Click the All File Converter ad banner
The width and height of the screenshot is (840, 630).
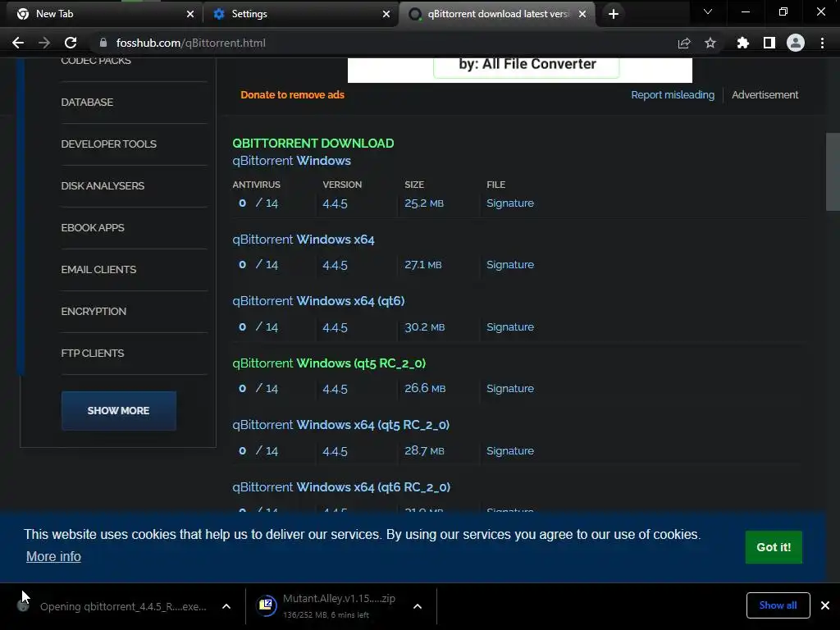pos(519,69)
